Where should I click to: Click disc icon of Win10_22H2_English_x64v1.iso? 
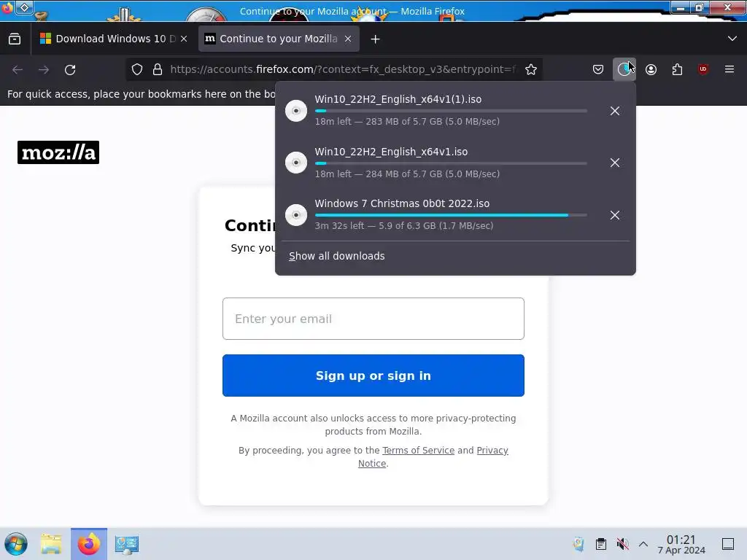pos(296,163)
